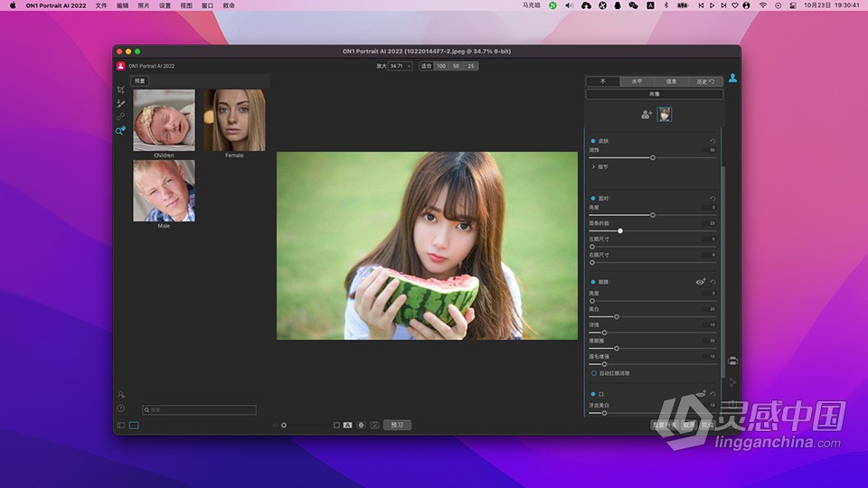Open the WeChat icon in the macOS menu bar
Screen dimensions: 868x488
633,5
